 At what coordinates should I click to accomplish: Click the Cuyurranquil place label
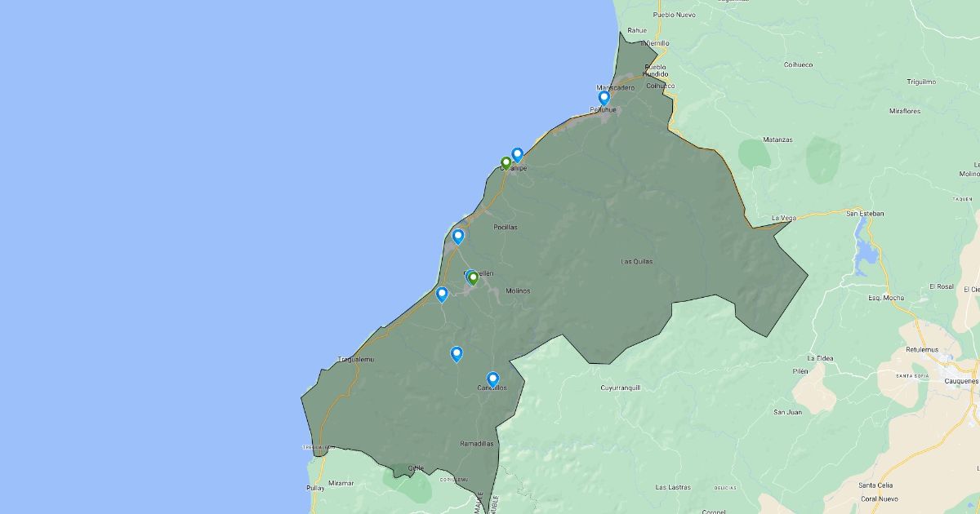621,388
